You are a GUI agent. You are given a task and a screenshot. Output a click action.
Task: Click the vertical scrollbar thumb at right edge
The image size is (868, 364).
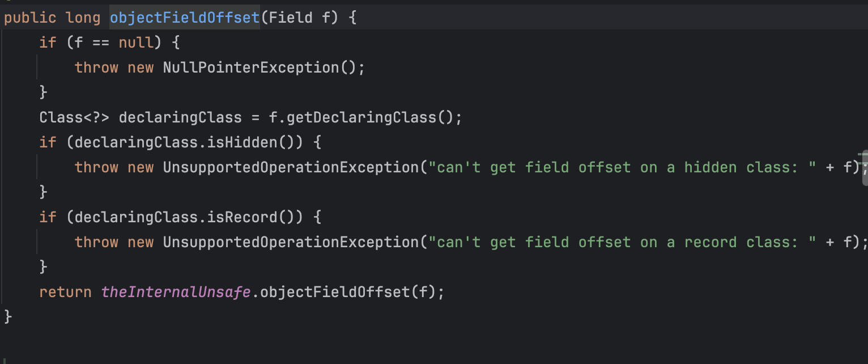pyautogui.click(x=865, y=168)
